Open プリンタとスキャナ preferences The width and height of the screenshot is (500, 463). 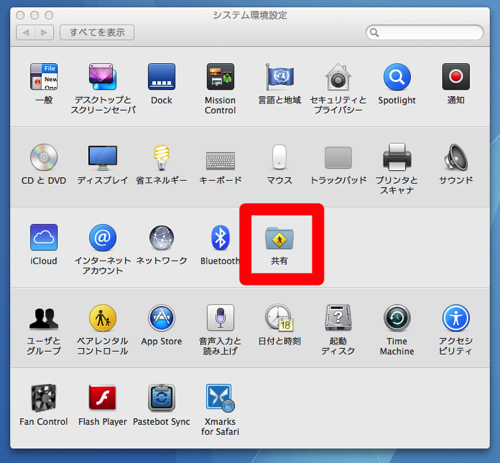tap(397, 157)
